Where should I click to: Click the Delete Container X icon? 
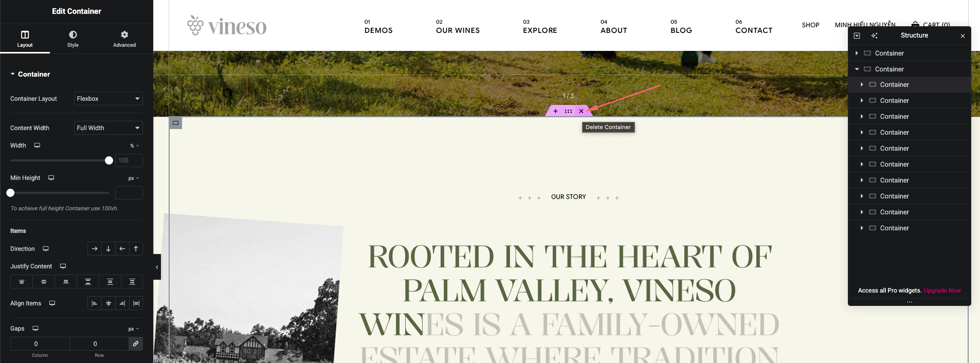[x=581, y=111]
